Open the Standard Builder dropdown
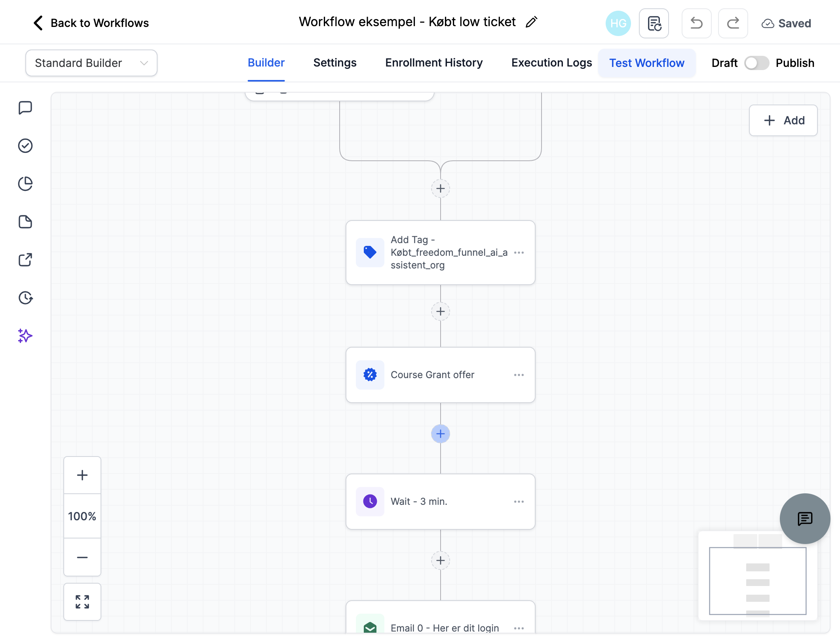The width and height of the screenshot is (840, 643). coord(91,63)
